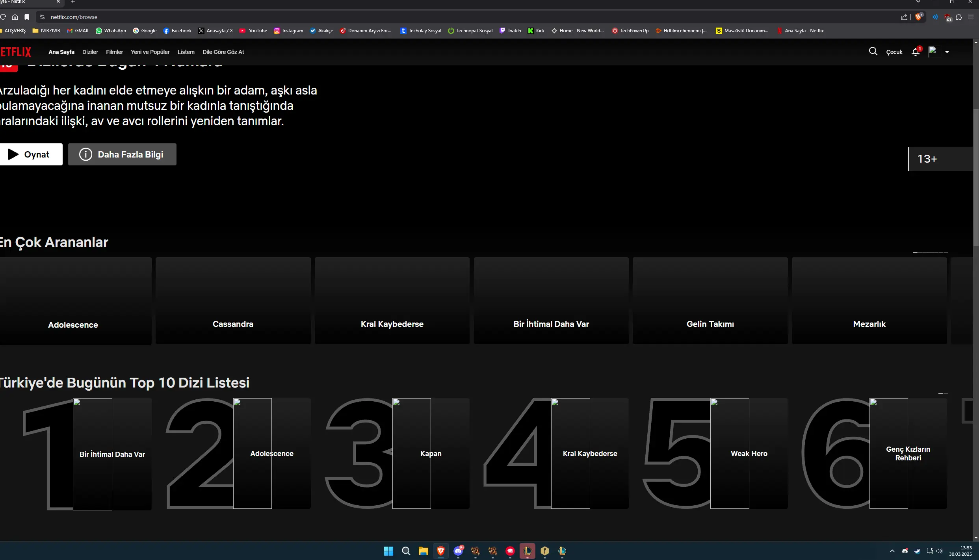Image resolution: width=979 pixels, height=560 pixels.
Task: Open Listem in the Netflix navigation
Action: pyautogui.click(x=186, y=52)
